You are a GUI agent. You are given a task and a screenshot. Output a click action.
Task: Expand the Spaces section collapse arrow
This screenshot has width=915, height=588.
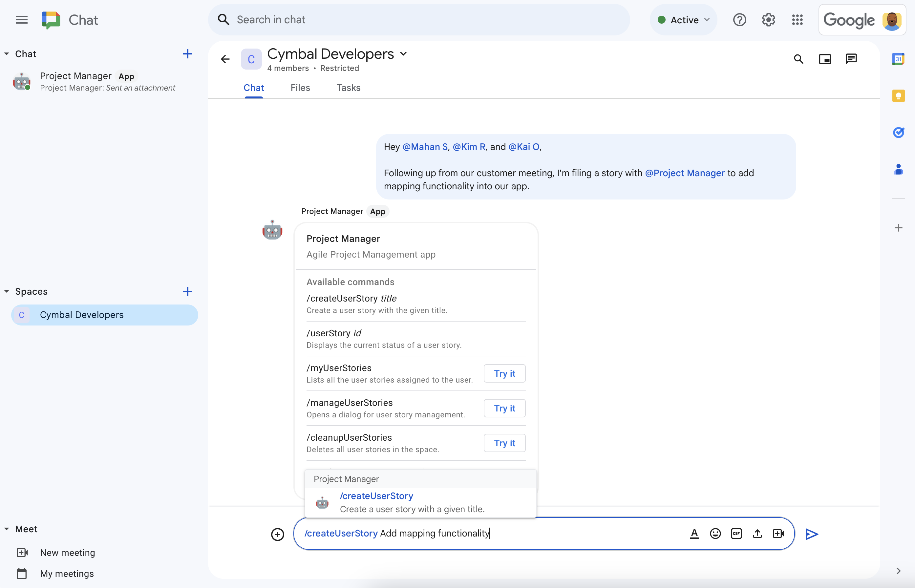[6, 291]
